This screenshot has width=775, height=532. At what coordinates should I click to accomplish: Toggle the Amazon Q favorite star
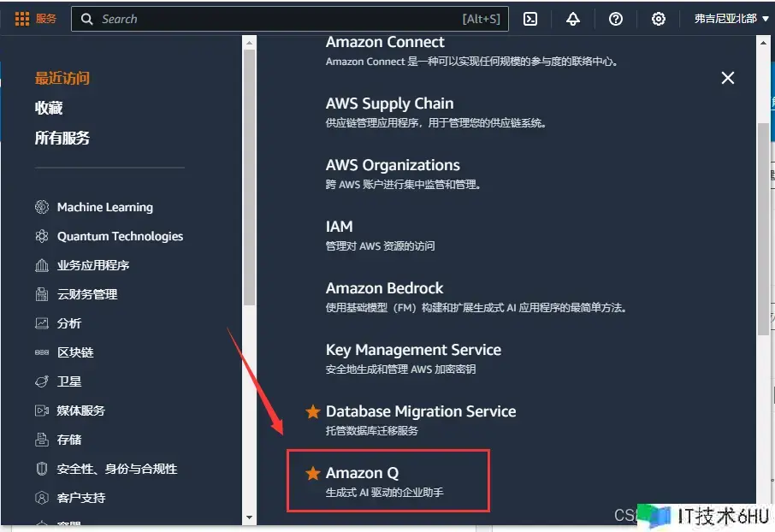(313, 473)
